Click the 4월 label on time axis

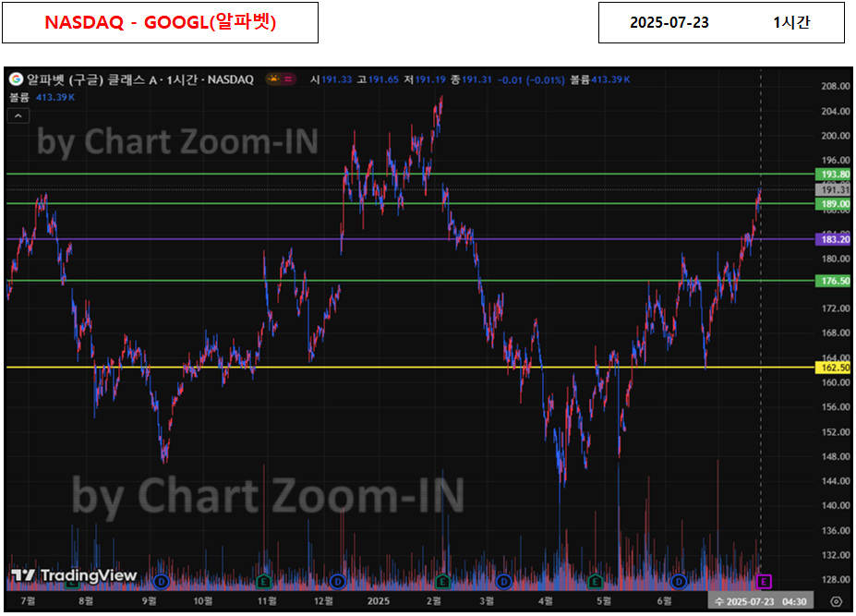(545, 601)
